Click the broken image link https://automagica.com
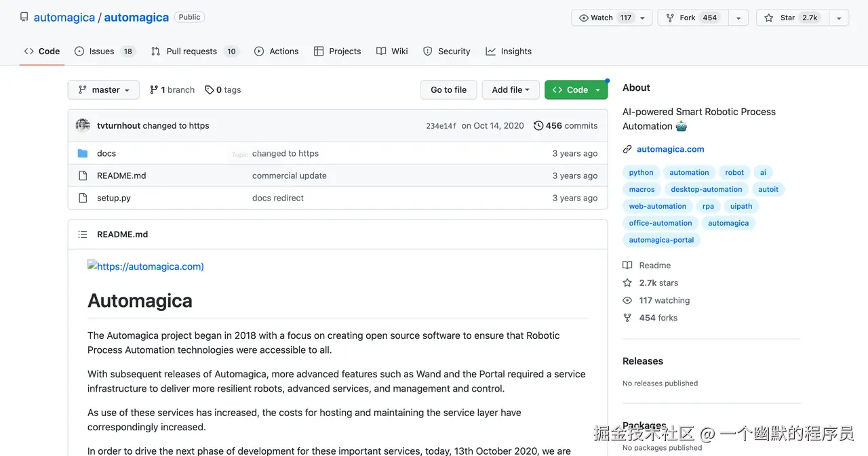Image resolution: width=868 pixels, height=456 pixels. (146, 266)
